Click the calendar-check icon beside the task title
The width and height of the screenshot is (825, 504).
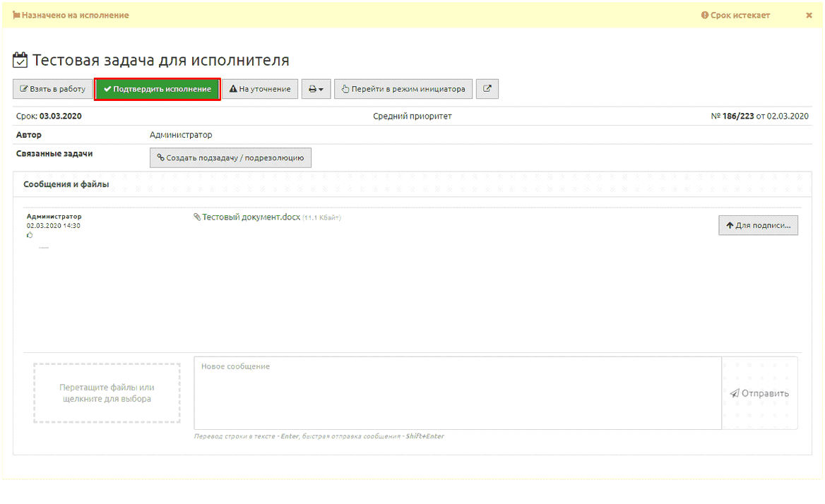coord(20,60)
